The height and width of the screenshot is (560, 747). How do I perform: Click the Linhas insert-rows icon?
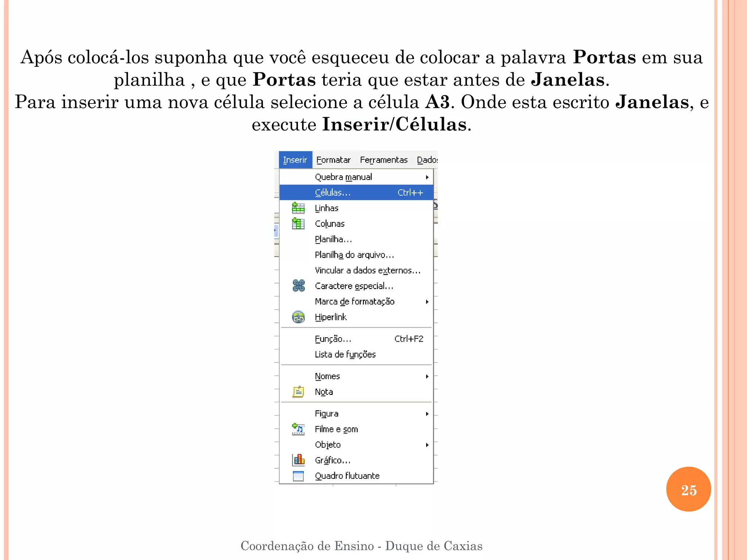click(298, 208)
